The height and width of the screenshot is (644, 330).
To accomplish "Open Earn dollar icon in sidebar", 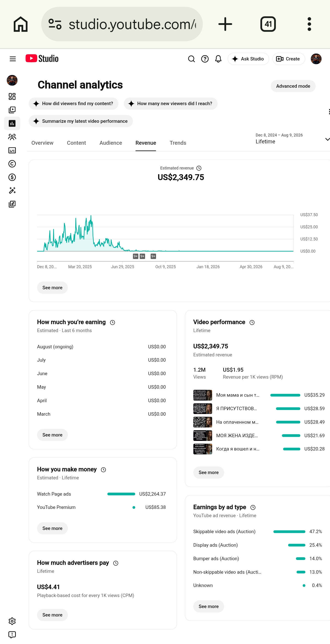I will (x=12, y=177).
